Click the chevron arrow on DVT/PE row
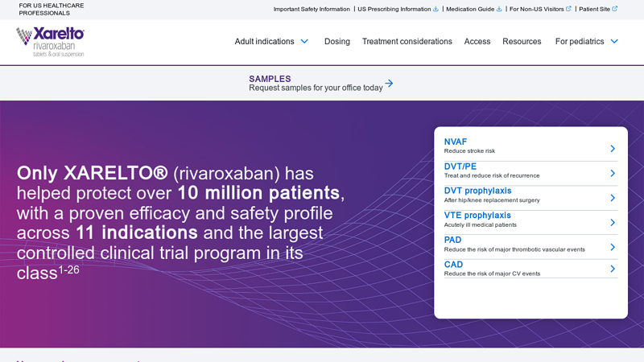The height and width of the screenshot is (362, 644). 613,173
